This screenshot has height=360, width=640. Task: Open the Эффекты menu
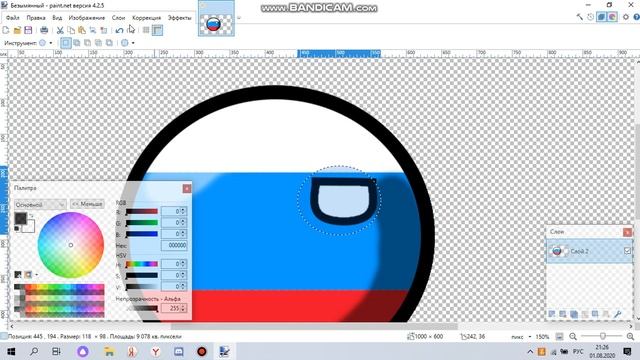[x=179, y=18]
